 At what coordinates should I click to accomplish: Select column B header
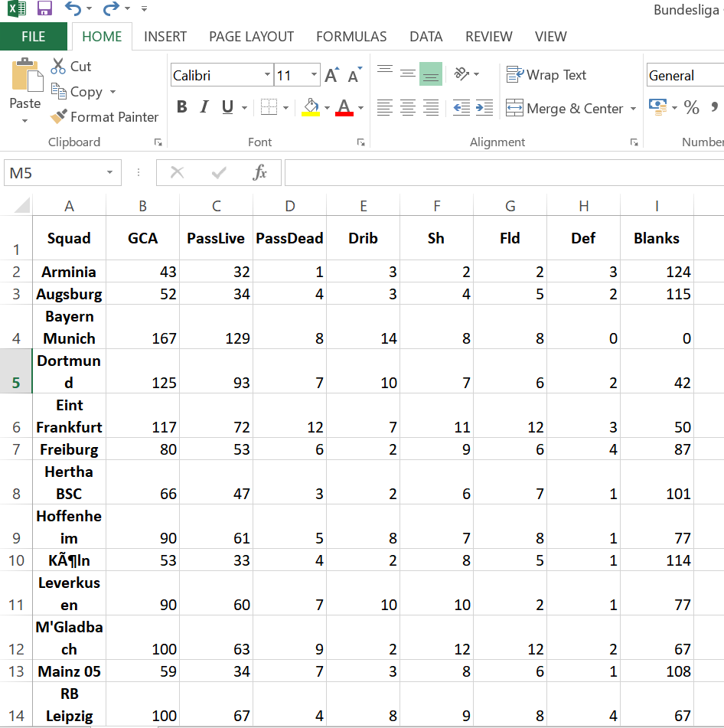click(x=142, y=206)
